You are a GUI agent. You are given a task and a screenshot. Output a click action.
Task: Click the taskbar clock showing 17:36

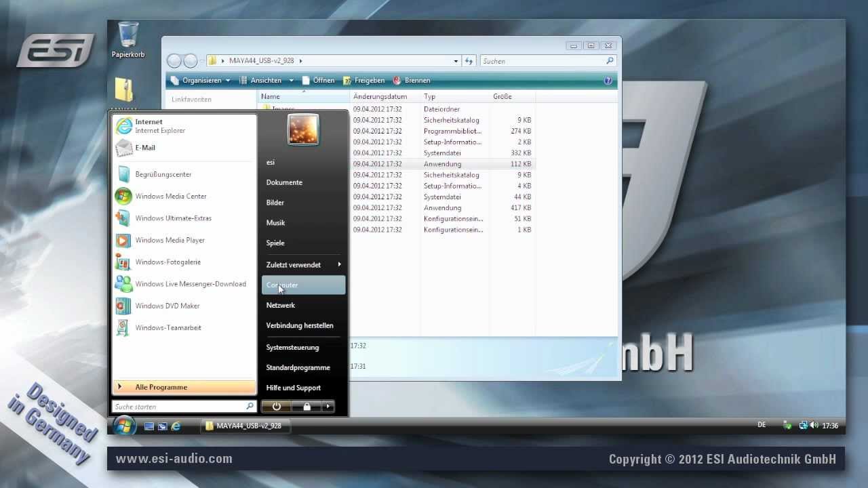[830, 426]
